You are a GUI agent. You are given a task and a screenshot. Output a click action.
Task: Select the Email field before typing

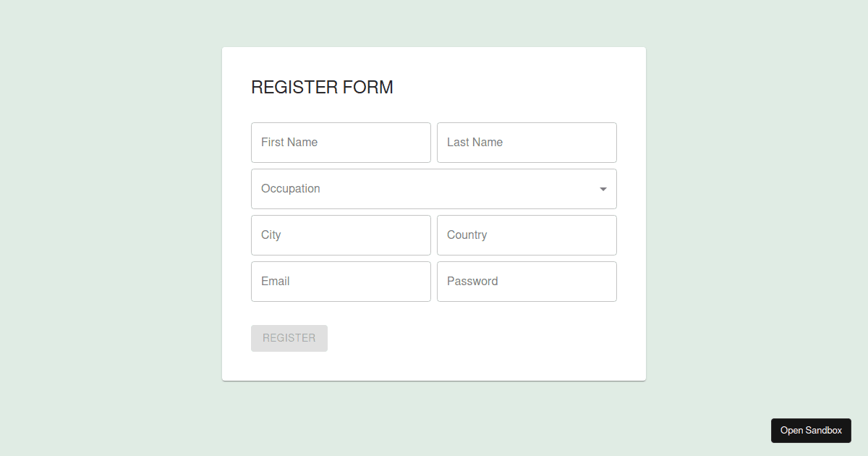341,282
